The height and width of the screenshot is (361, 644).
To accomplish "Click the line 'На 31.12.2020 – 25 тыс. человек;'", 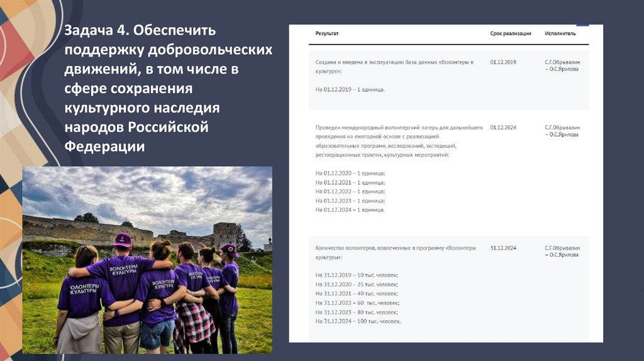I will coord(357,285).
